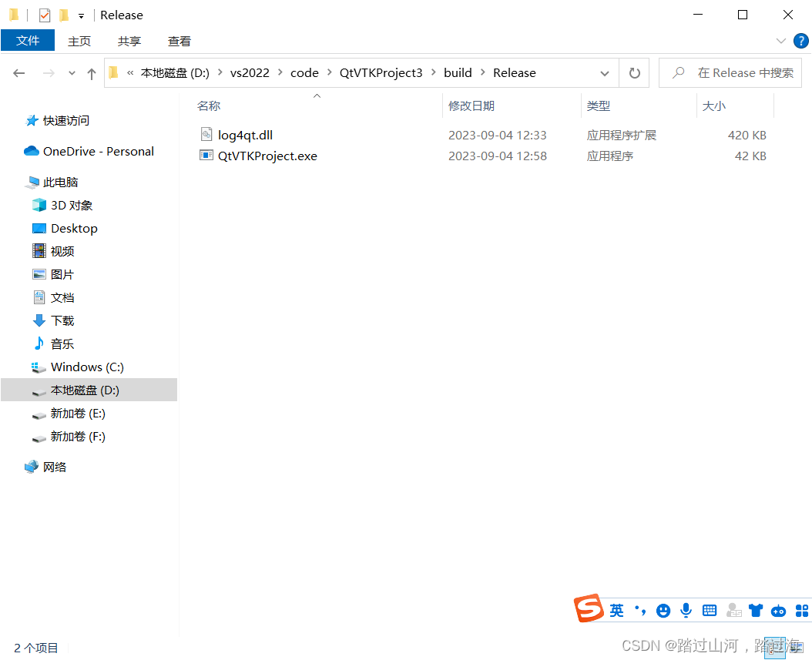The width and height of the screenshot is (812, 660).
Task: Click Sogou voice input microphone
Action: tap(686, 611)
